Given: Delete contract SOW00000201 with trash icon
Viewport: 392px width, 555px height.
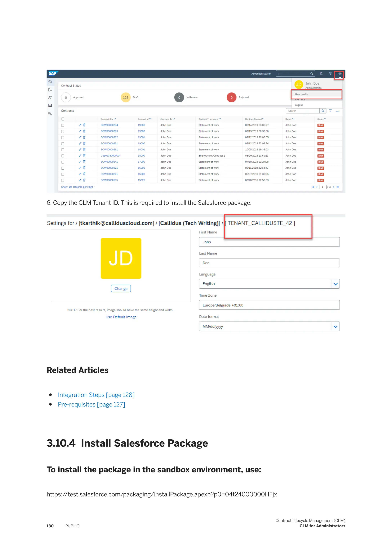Looking at the screenshot, I should click(x=84, y=174).
